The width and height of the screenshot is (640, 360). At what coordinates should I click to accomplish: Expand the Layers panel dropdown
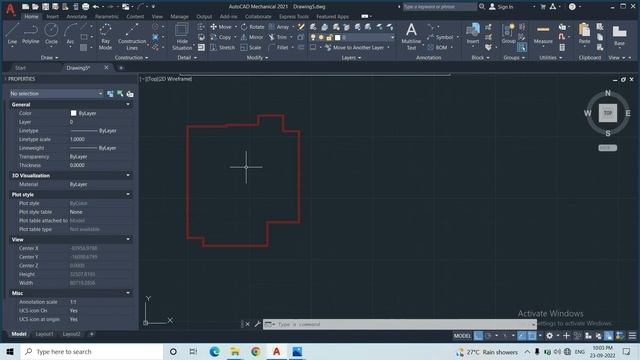[x=351, y=58]
